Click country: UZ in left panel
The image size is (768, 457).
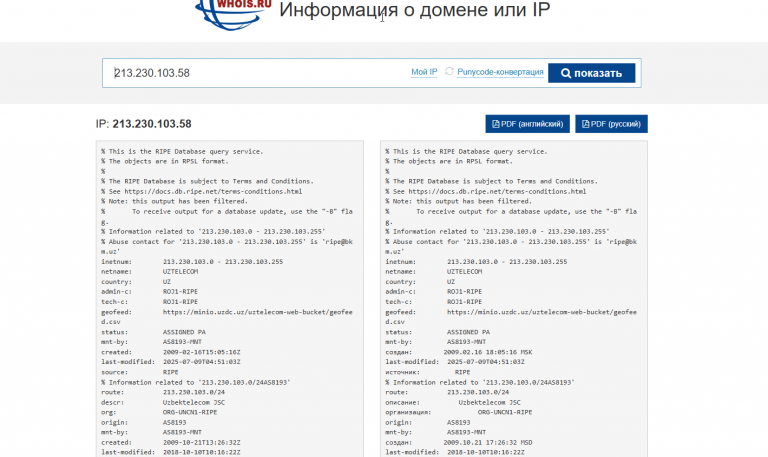coord(136,282)
